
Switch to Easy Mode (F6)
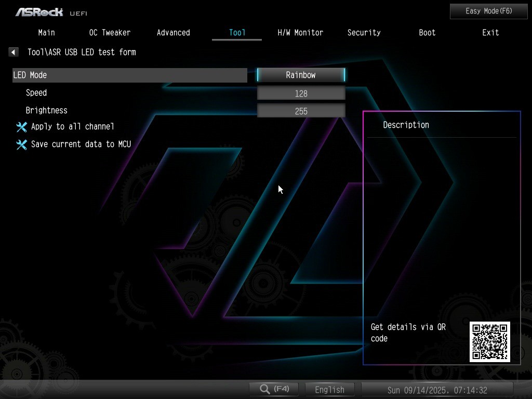488,11
